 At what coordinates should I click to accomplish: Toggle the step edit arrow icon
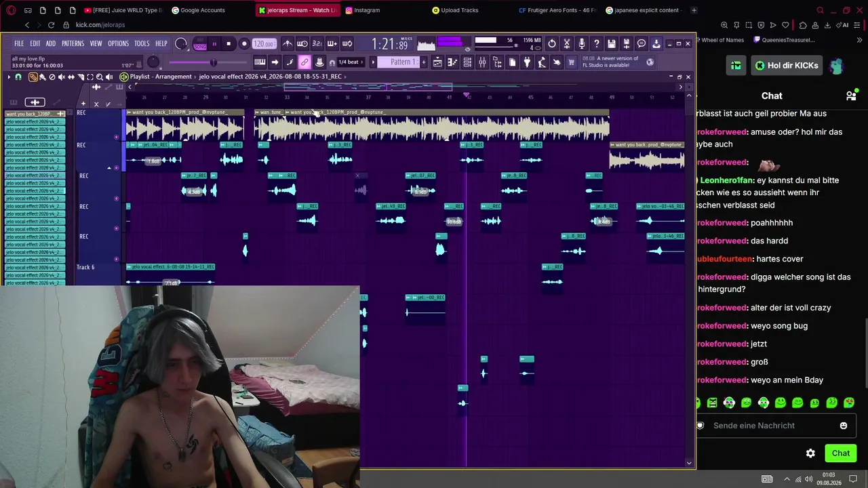click(275, 62)
